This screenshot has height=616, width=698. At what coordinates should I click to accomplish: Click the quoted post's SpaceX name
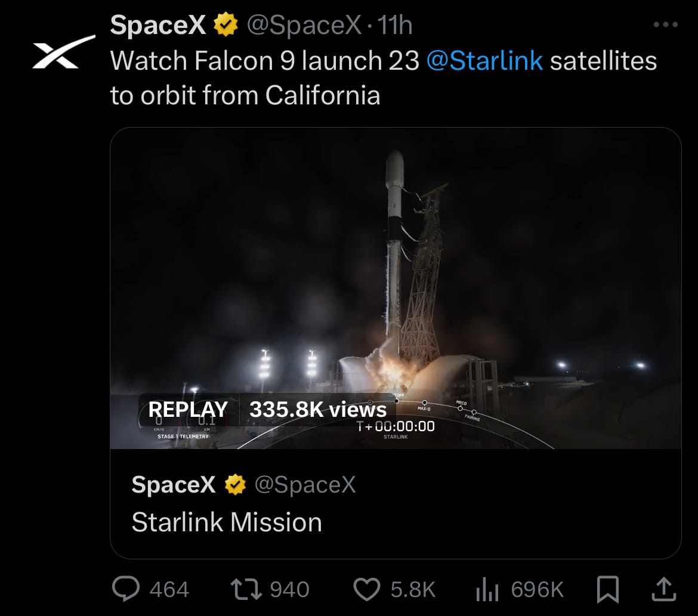(x=174, y=484)
